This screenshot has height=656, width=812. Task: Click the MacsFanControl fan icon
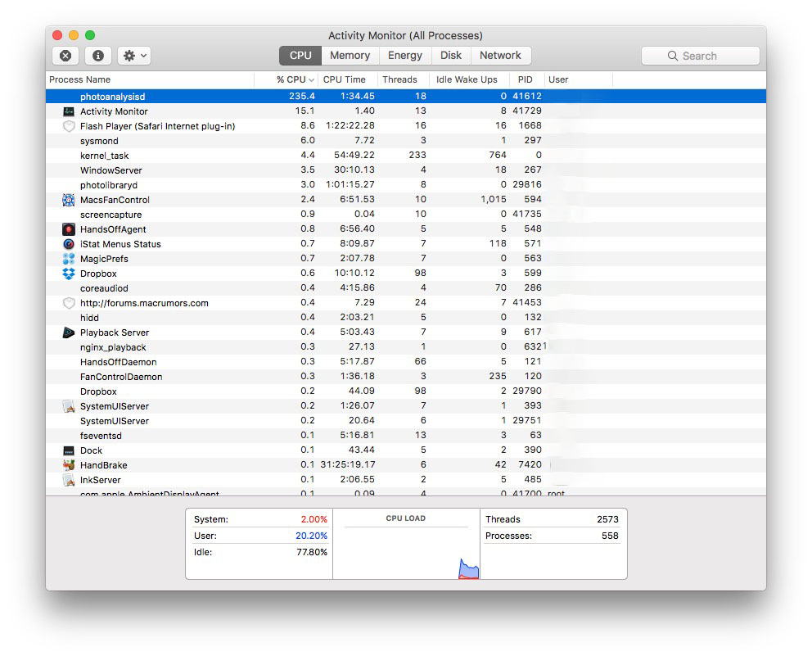[69, 200]
